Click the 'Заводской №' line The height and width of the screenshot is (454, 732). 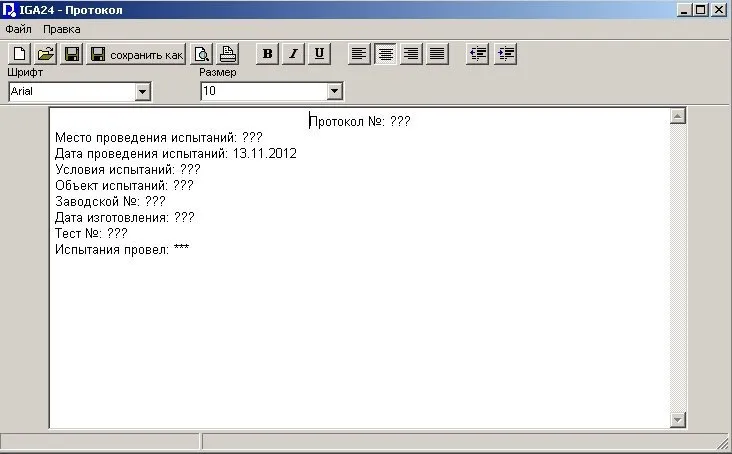[110, 201]
